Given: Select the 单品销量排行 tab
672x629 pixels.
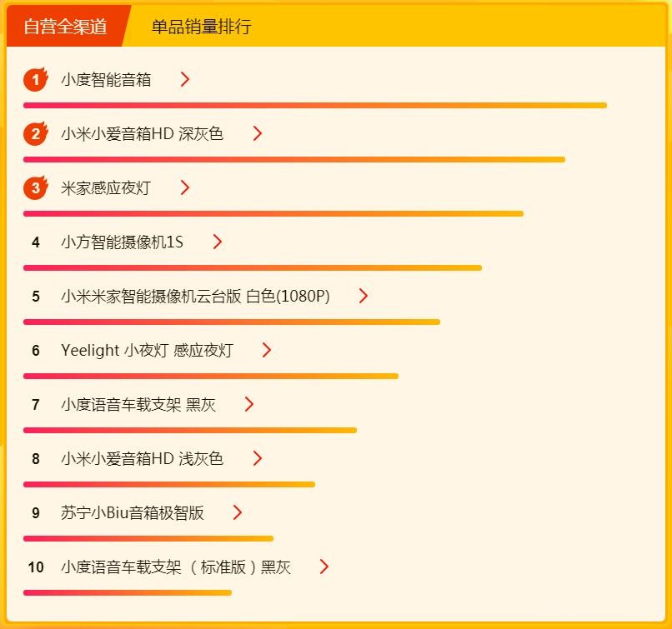Looking at the screenshot, I should point(201,27).
